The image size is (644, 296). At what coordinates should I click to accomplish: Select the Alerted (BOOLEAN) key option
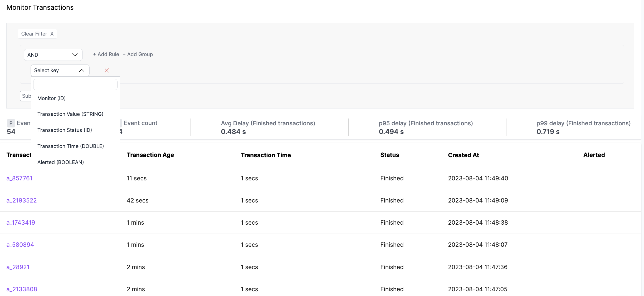[x=60, y=162]
